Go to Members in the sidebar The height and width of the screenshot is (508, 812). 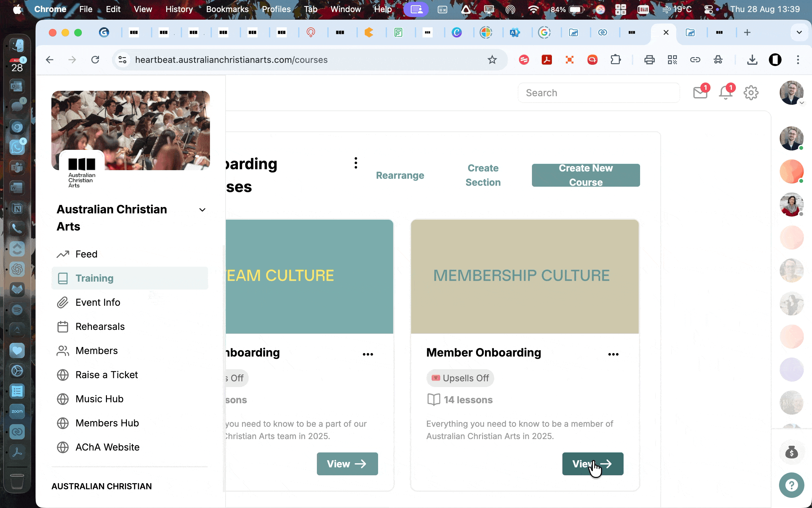[129, 351]
